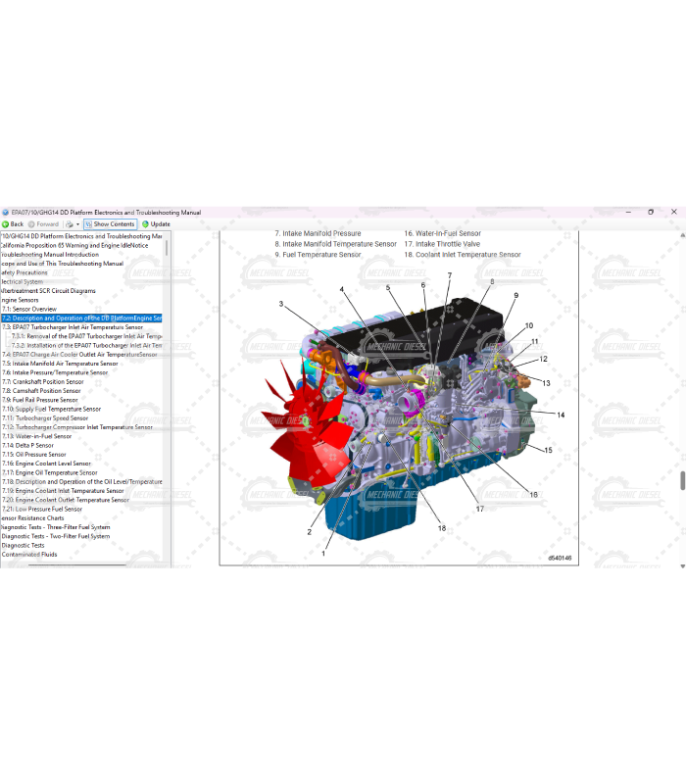Image resolution: width=686 pixels, height=784 pixels.
Task: Click the contents tree horizontal scrollbar
Action: tap(78, 564)
